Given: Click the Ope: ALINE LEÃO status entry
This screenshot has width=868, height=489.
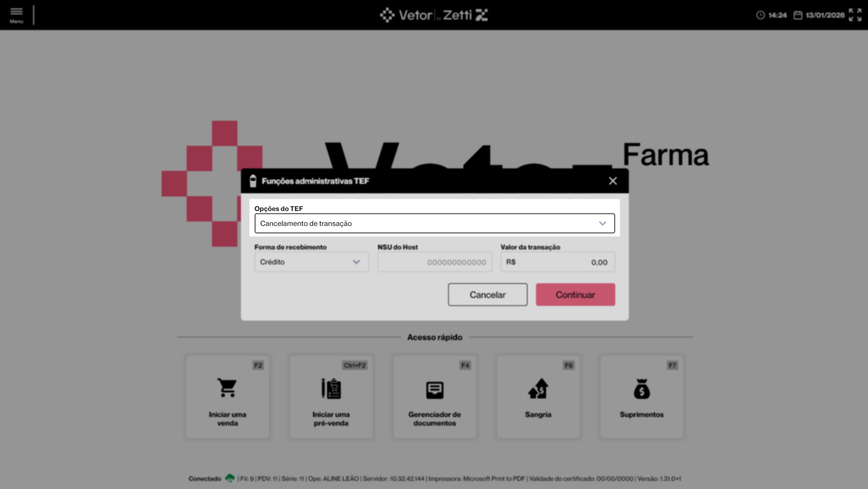Looking at the screenshot, I should (333, 479).
